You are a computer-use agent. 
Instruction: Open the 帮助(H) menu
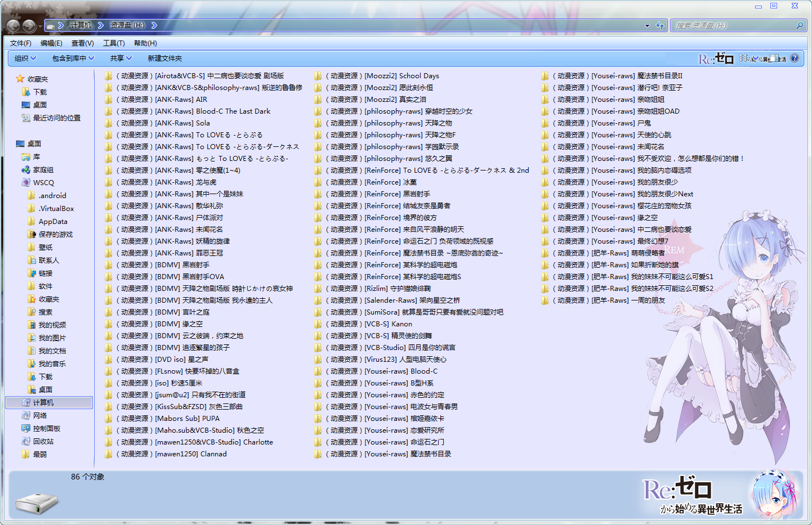click(x=145, y=43)
